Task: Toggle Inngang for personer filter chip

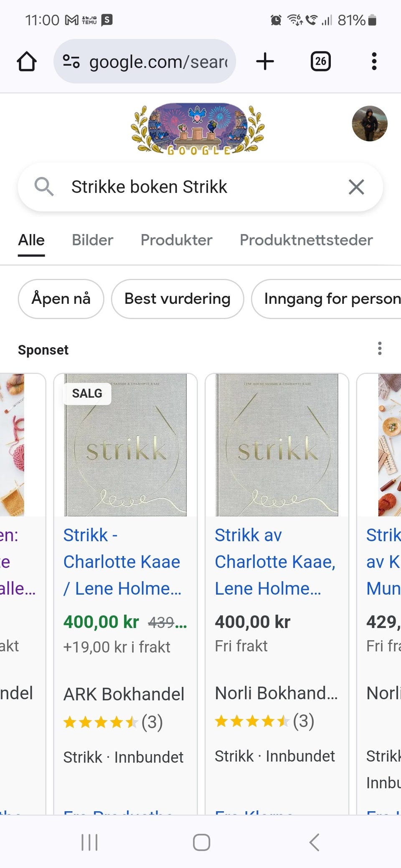Action: pos(326,299)
